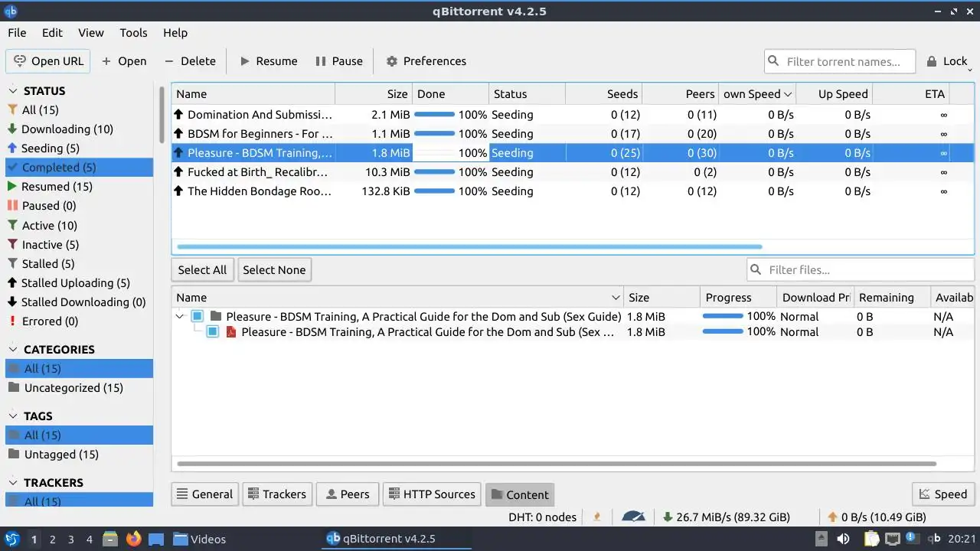The image size is (980, 551).
Task: Switch to the Peers tab
Action: pyautogui.click(x=348, y=494)
